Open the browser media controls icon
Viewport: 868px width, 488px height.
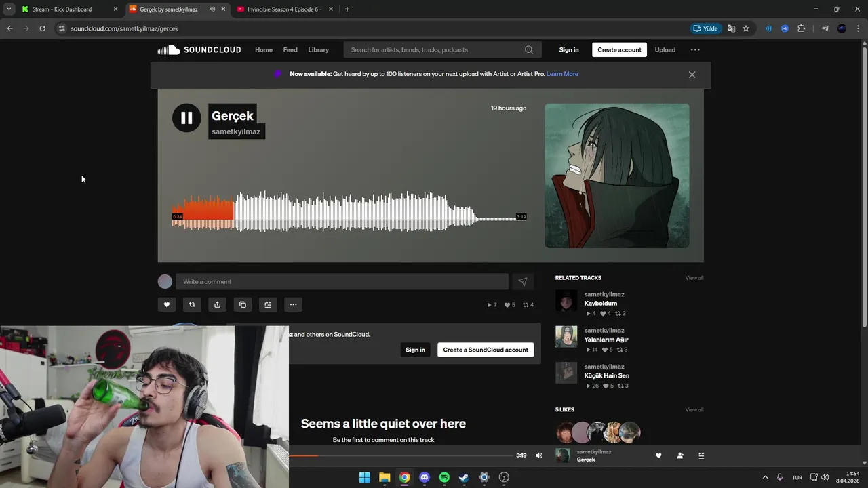point(825,28)
